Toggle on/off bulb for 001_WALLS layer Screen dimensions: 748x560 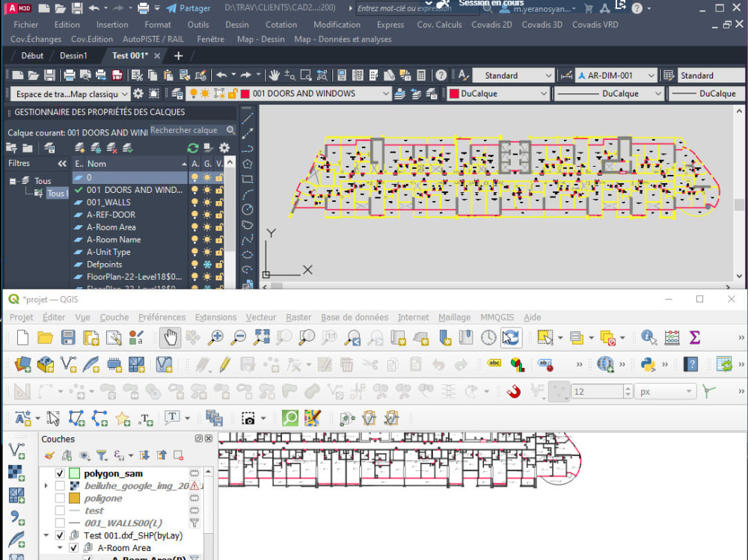[x=194, y=203]
